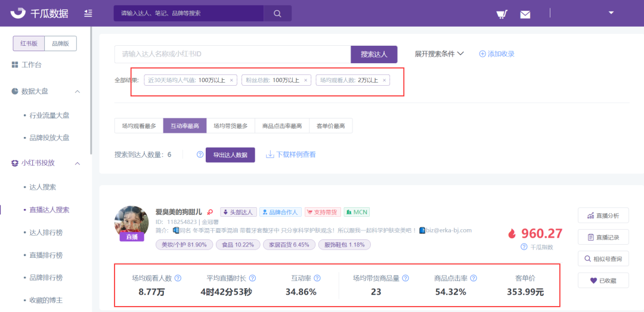Open the mail envelope icon
644x312 pixels.
tap(525, 14)
